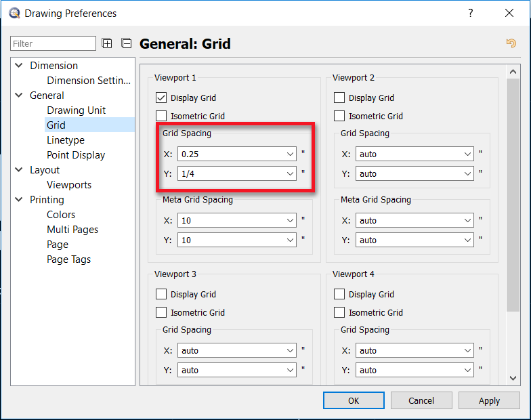The height and width of the screenshot is (420, 531).
Task: Collapse the Printing tree section
Action: tap(18, 200)
